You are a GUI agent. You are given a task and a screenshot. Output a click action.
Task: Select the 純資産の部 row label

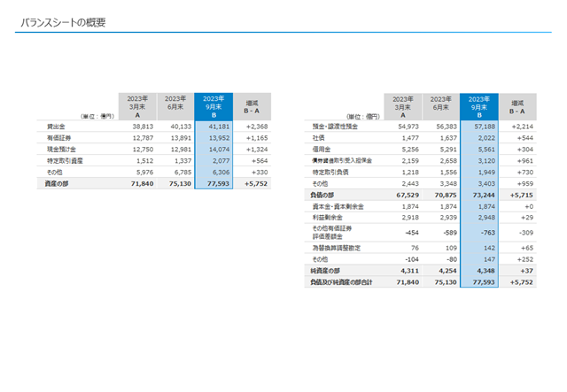325,271
